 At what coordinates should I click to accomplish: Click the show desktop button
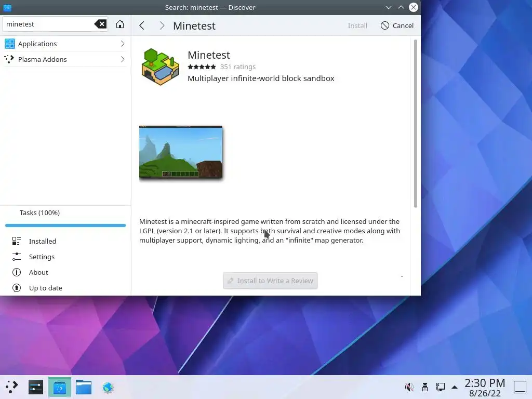coord(520,387)
